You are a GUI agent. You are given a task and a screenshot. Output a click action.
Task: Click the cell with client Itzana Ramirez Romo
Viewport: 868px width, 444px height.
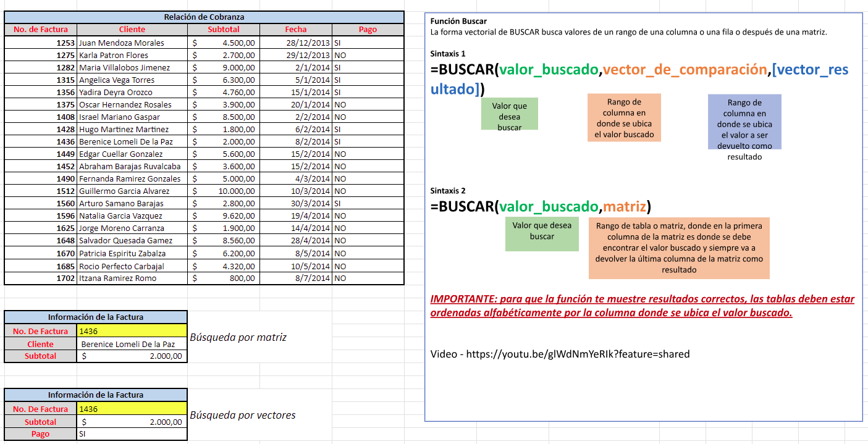[133, 279]
